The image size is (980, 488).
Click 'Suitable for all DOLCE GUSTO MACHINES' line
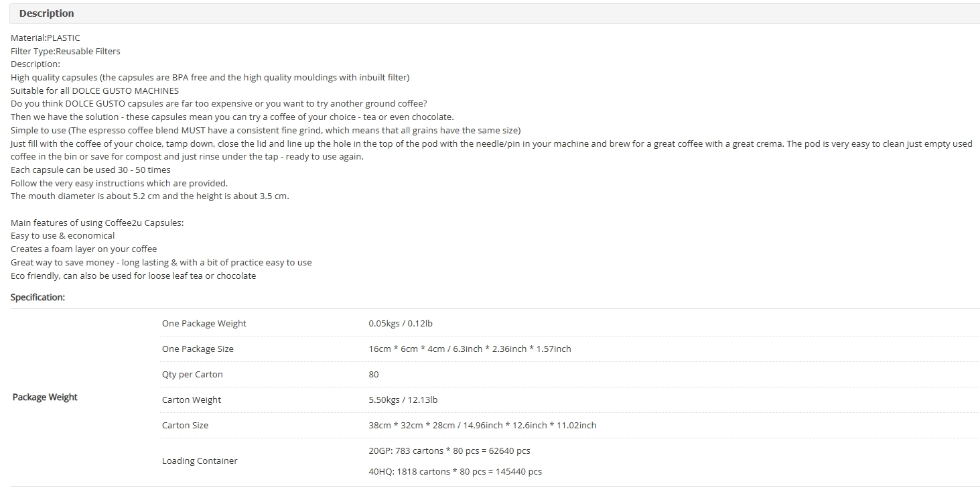point(94,90)
